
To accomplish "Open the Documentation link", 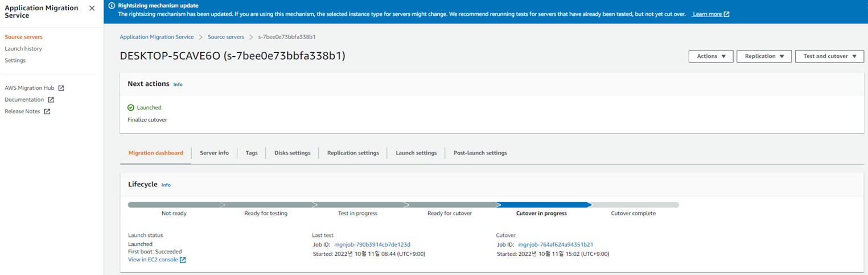I will coord(24,100).
